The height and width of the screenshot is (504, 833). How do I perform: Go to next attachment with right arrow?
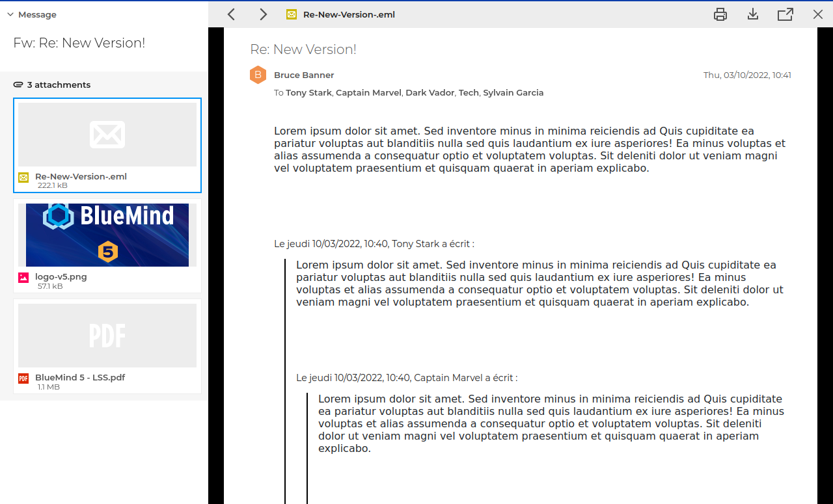[x=263, y=14]
